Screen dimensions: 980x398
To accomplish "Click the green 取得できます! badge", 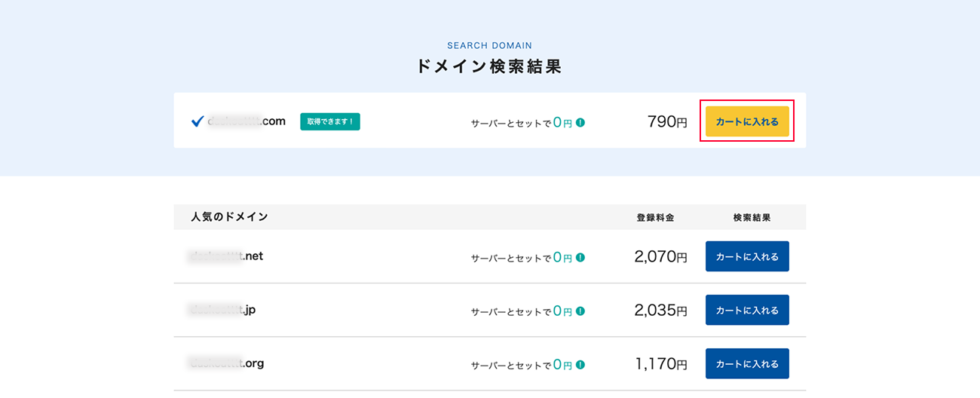I will tap(329, 121).
